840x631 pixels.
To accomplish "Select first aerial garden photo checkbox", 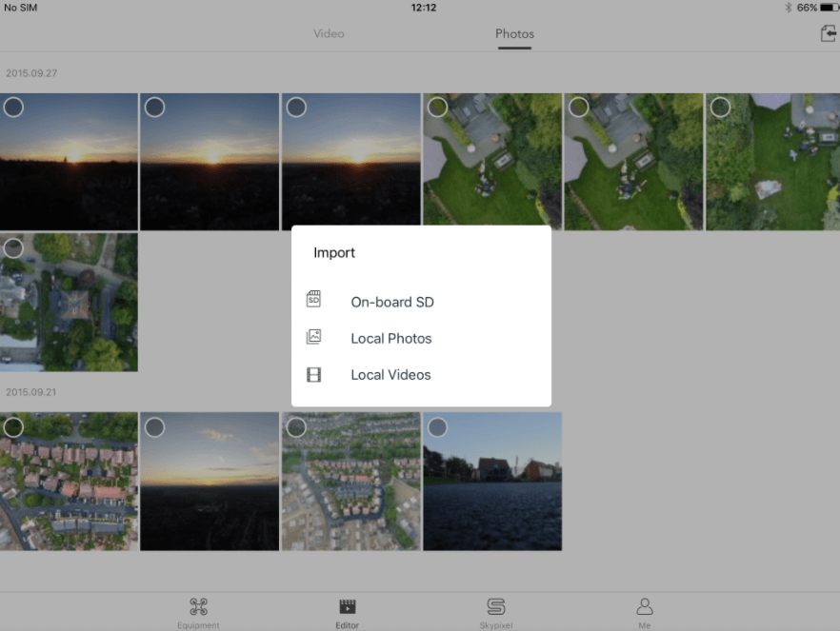I will tap(438, 107).
